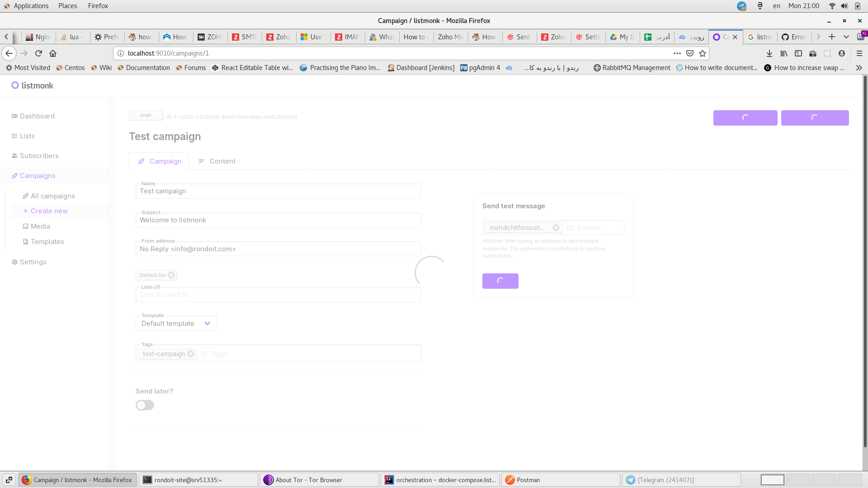Open the Default template dropdown
Image resolution: width=868 pixels, height=488 pixels.
pos(176,323)
